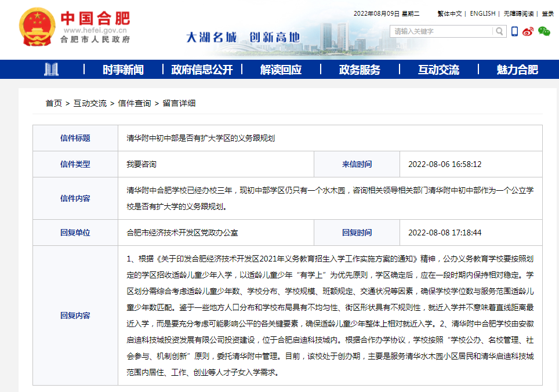Click the 我要咨询 letter type value
Screen dimensions: 559x392
click(141, 164)
